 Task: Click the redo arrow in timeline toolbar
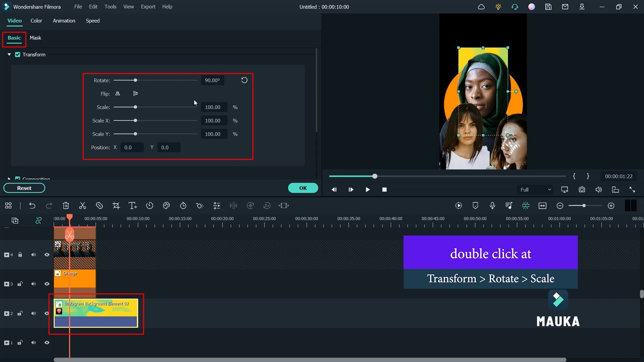(49, 206)
